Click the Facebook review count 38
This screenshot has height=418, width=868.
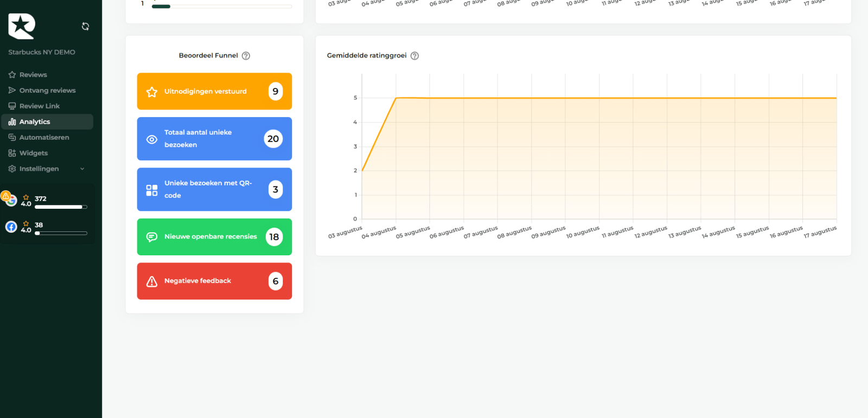(x=39, y=225)
